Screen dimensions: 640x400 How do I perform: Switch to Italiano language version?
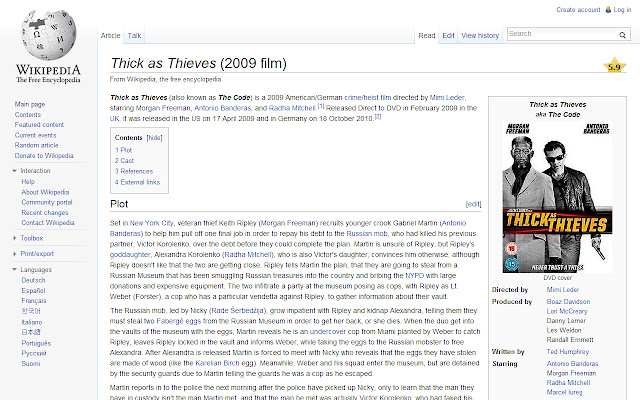click(x=32, y=322)
